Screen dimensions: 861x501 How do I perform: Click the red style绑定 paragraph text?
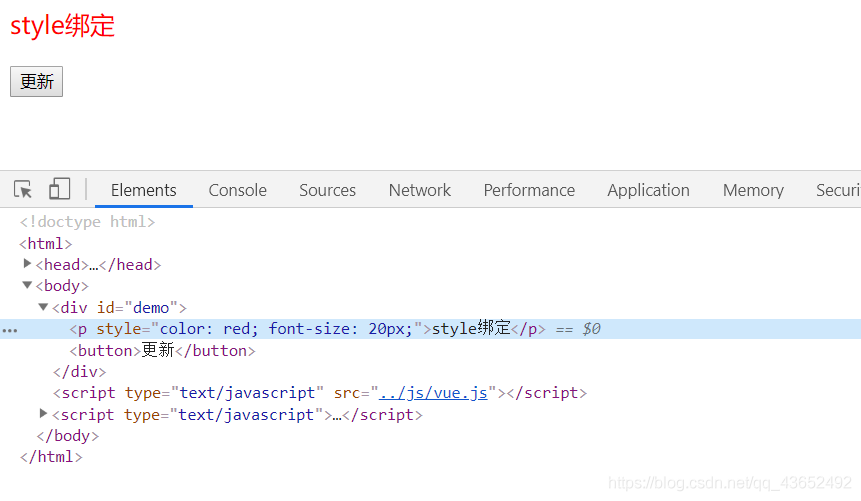click(x=63, y=25)
